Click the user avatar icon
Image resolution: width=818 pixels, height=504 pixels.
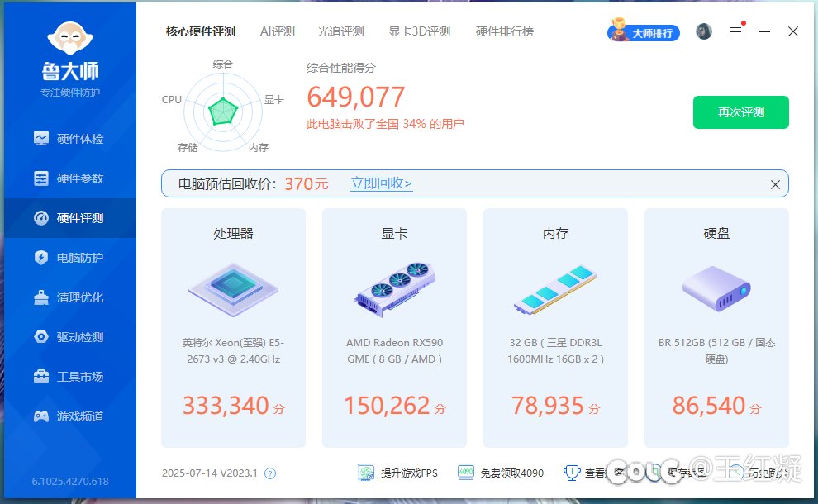pyautogui.click(x=704, y=31)
